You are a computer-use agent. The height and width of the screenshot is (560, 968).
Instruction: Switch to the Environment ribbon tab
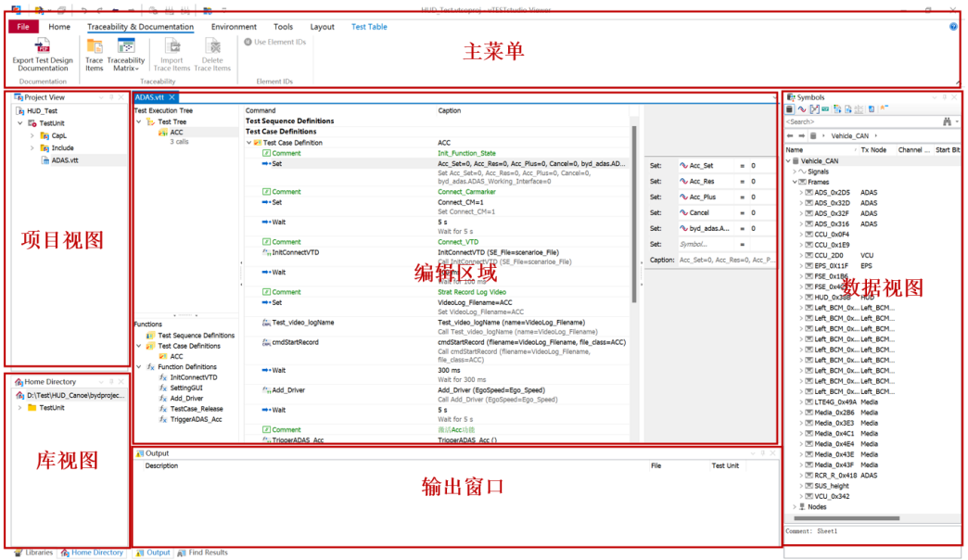233,27
